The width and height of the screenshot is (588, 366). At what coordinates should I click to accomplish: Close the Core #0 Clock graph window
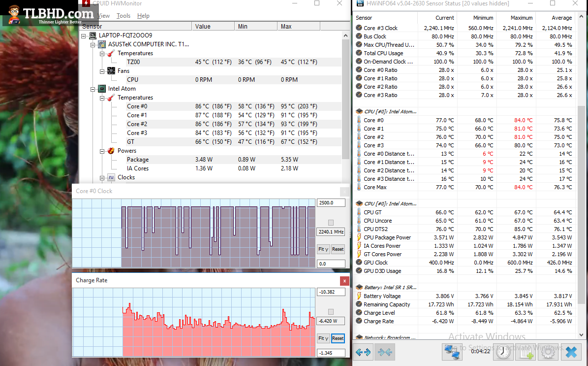click(344, 192)
